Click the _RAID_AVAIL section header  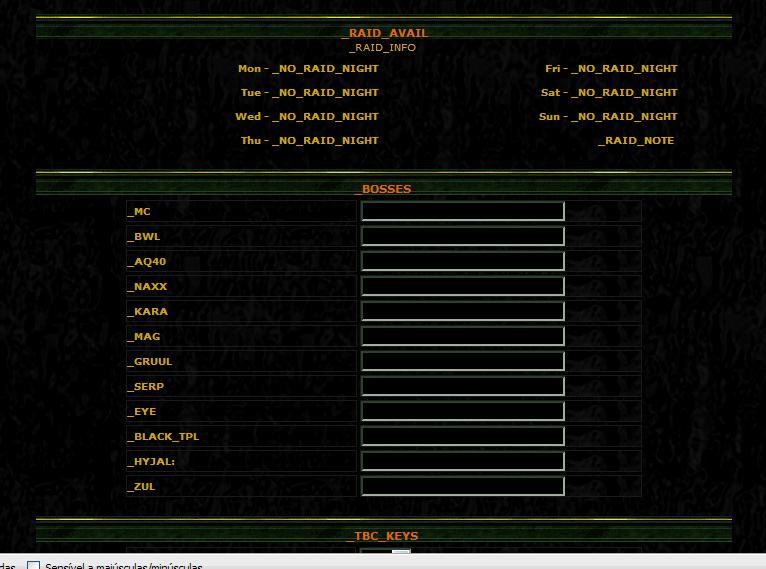click(x=384, y=33)
